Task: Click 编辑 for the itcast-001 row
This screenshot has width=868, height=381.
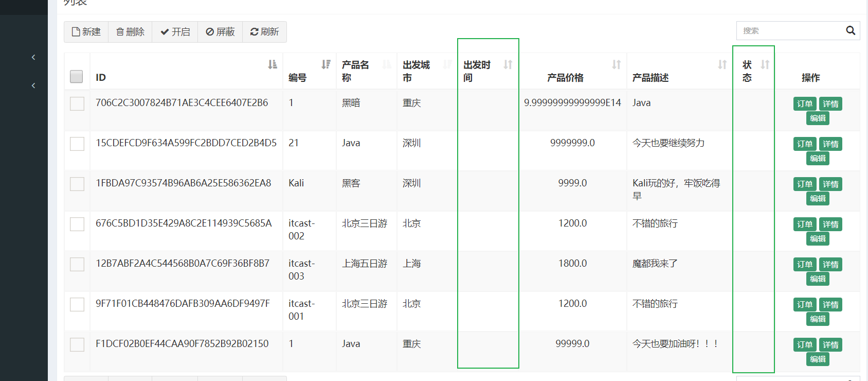Action: [x=818, y=319]
